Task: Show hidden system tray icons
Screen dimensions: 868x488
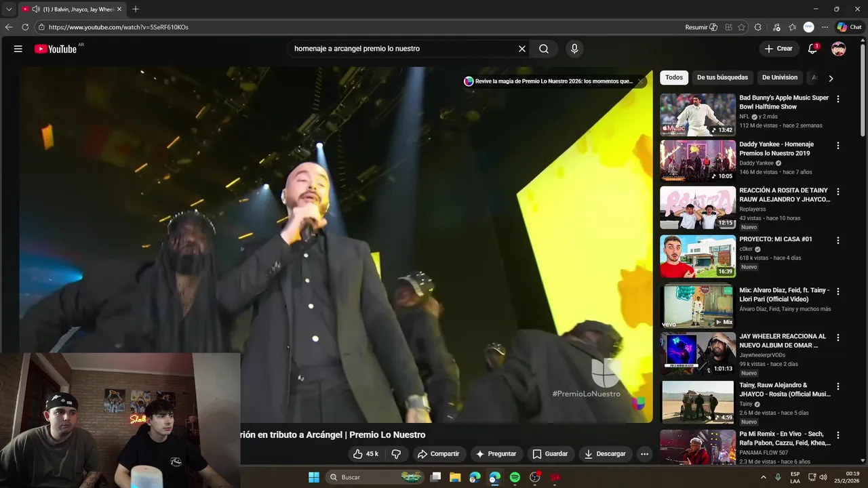Action: (764, 477)
